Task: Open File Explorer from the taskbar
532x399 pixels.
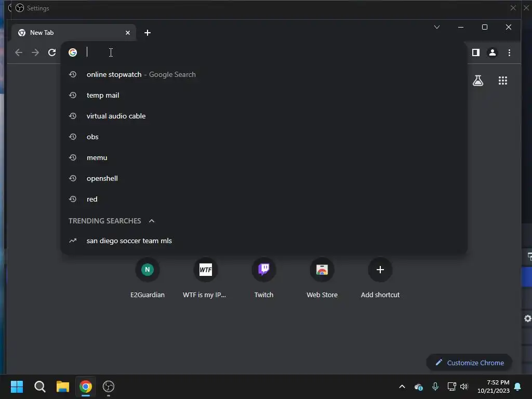Action: pyautogui.click(x=63, y=387)
